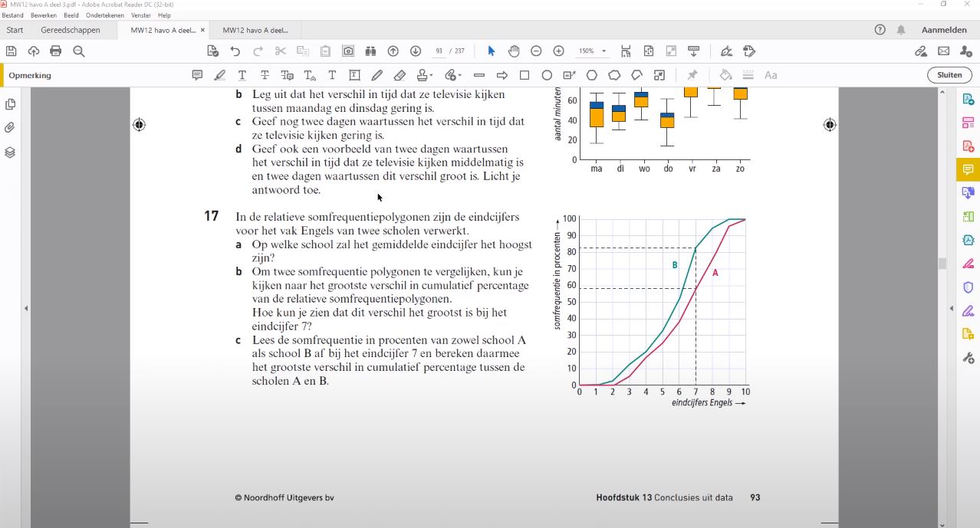Select the text box tool
Screen dimensions: 980x528
(354, 75)
